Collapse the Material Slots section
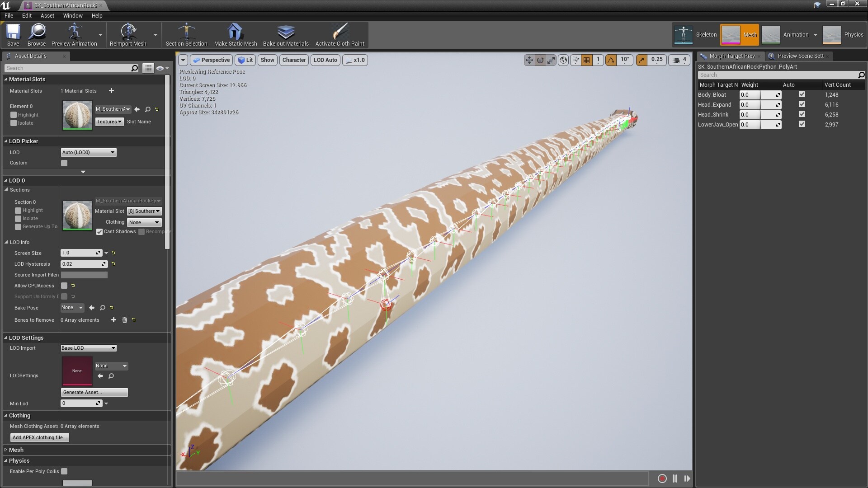This screenshot has height=488, width=868. pyautogui.click(x=6, y=79)
